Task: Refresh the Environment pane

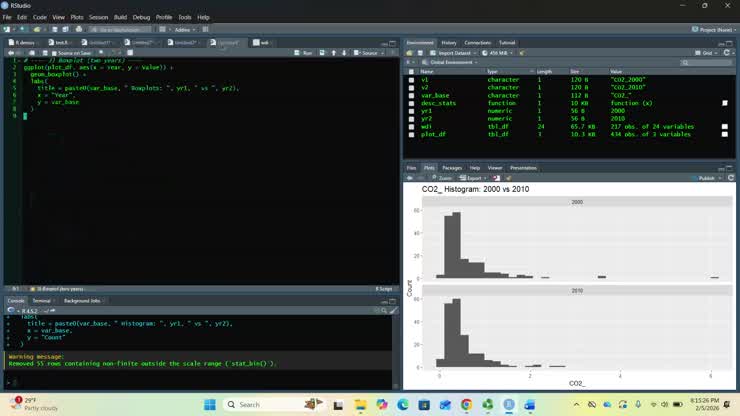Action: (x=727, y=53)
